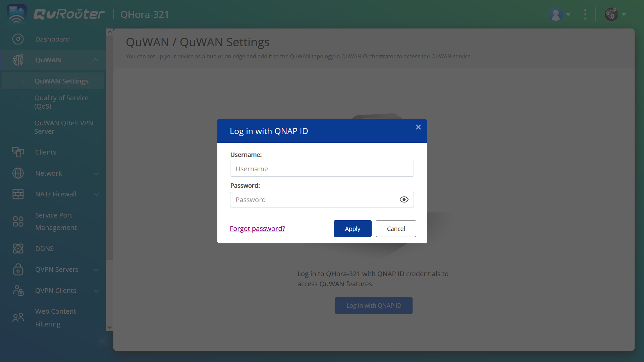
Task: Open the Dashboard icon in sidebar
Action: coord(18,39)
